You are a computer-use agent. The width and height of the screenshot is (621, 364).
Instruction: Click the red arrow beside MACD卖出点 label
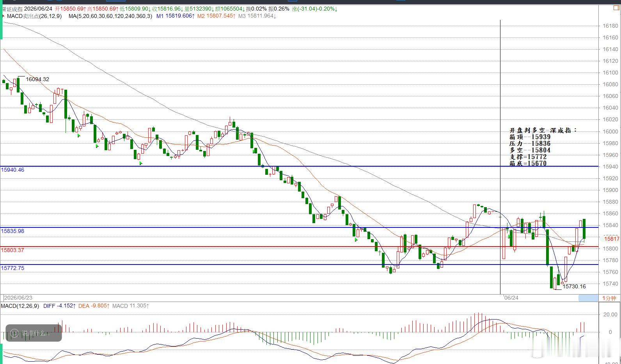(x=4, y=16)
